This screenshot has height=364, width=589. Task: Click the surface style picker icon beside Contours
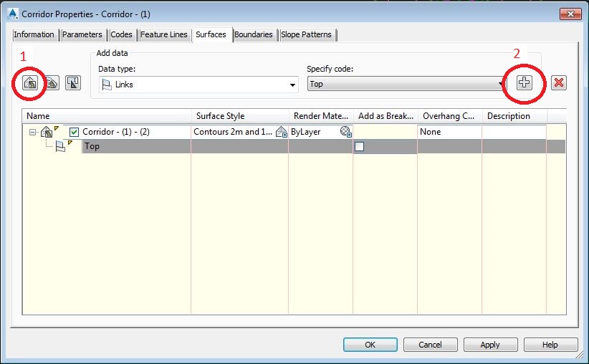[x=282, y=132]
